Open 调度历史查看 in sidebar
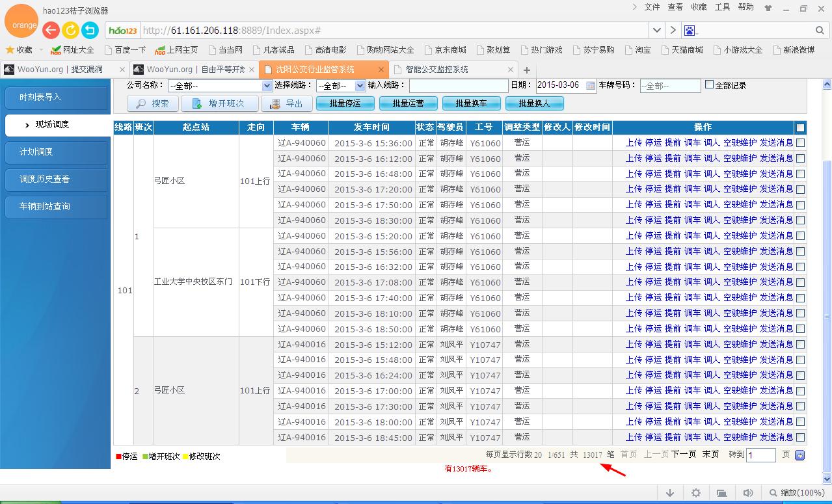This screenshot has width=832, height=504. click(57, 179)
